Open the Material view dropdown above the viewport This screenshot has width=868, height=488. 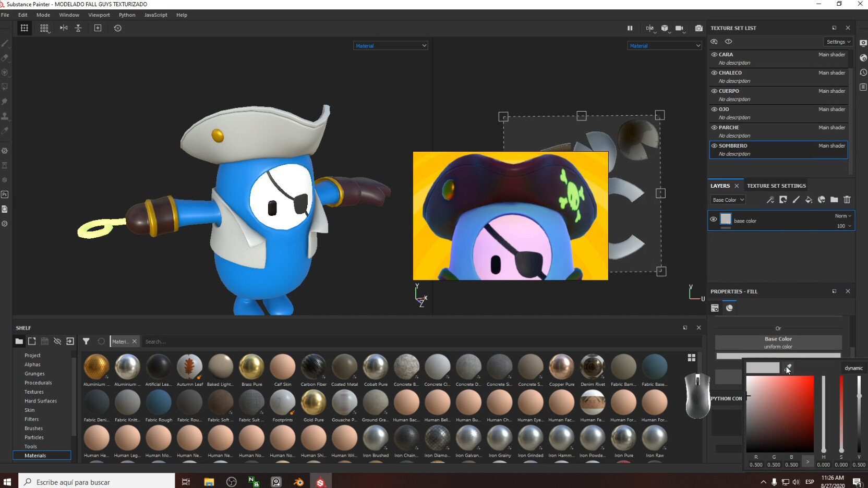(x=390, y=45)
